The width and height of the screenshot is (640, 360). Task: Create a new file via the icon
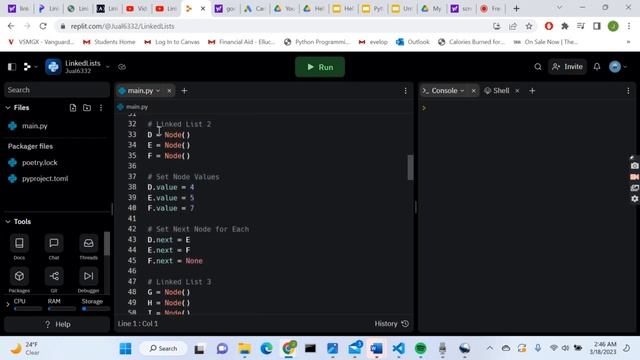[x=73, y=108]
